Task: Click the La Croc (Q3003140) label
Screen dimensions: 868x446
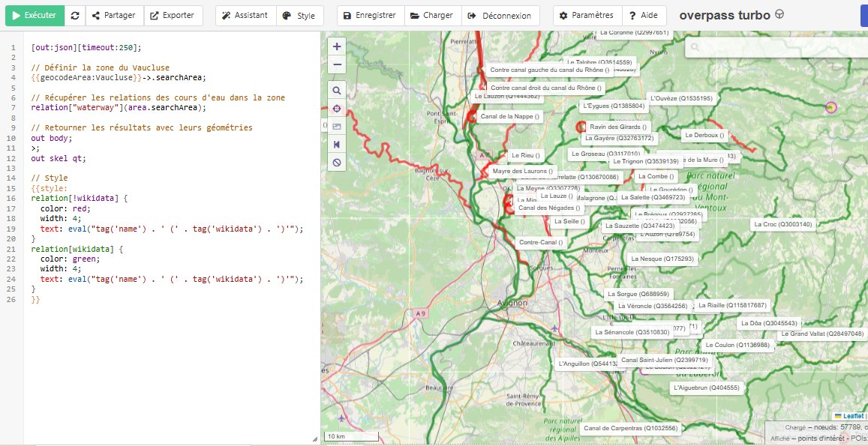Action: pos(782,225)
